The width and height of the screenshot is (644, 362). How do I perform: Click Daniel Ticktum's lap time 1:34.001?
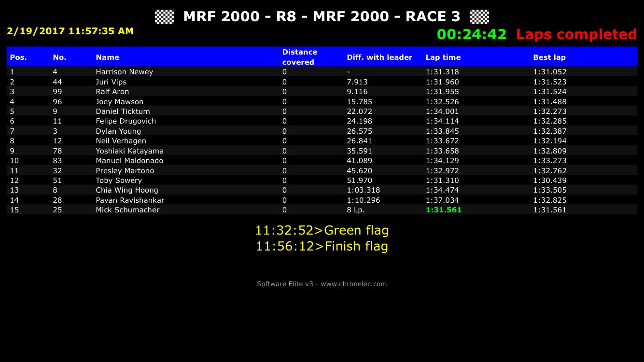click(x=442, y=111)
